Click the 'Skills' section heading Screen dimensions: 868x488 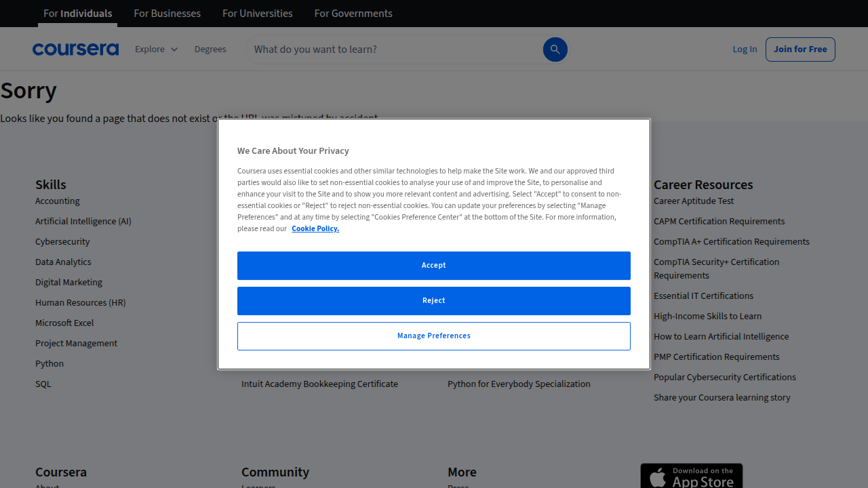point(51,185)
